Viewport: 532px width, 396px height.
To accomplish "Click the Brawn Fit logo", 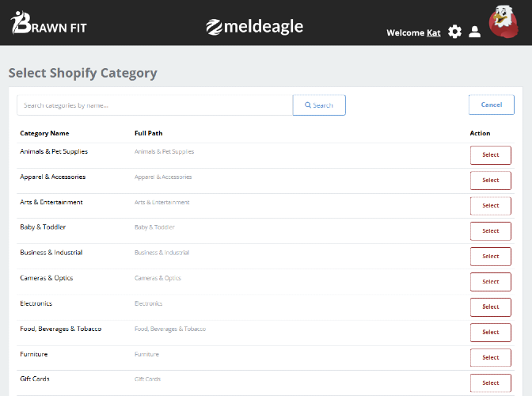I will 48,23.
